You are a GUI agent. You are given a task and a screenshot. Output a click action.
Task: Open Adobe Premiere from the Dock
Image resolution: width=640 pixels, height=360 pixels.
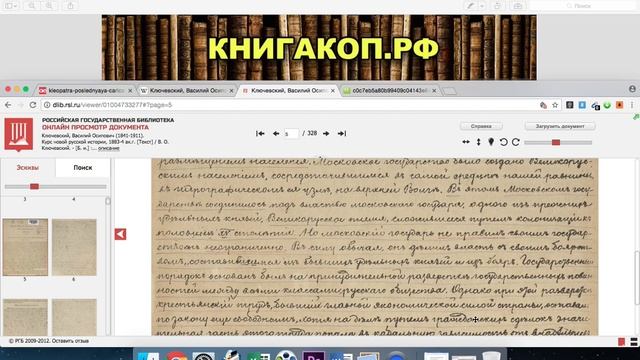pyautogui.click(x=313, y=355)
